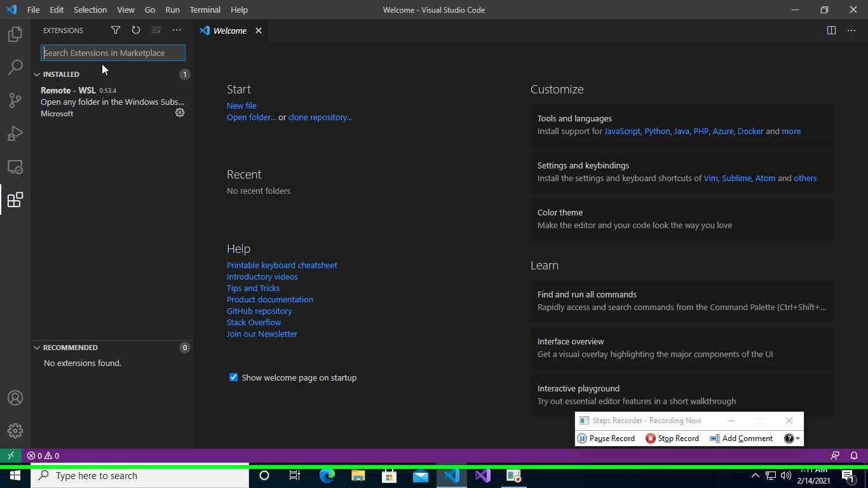Click Stop Record in Steps Recorder
Image resolution: width=868 pixels, height=488 pixels.
tap(672, 438)
